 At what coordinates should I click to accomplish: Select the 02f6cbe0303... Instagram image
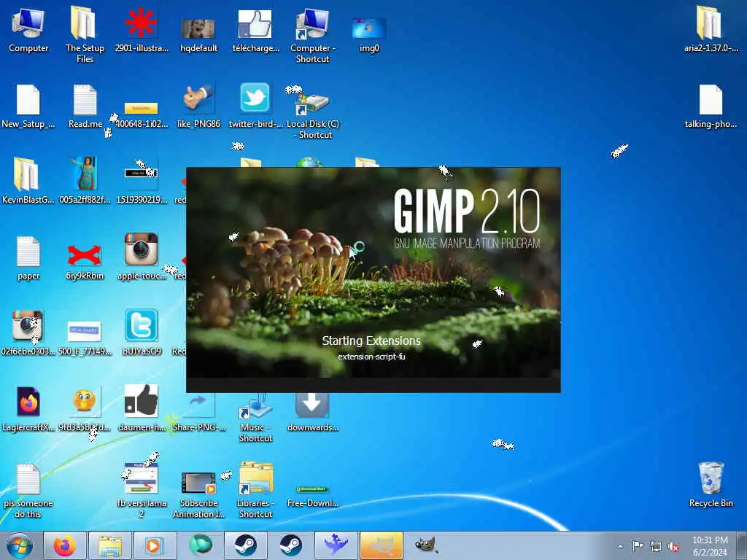pos(28,332)
